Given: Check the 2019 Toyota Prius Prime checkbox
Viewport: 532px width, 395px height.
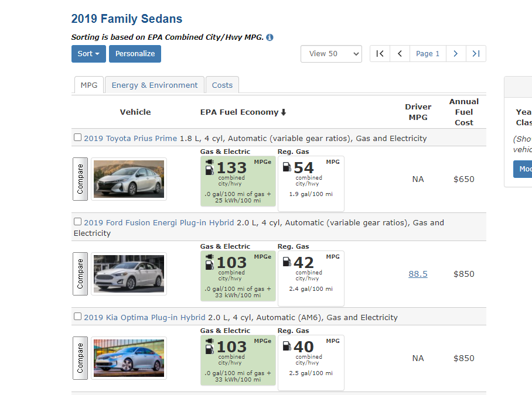Looking at the screenshot, I should click(x=78, y=137).
